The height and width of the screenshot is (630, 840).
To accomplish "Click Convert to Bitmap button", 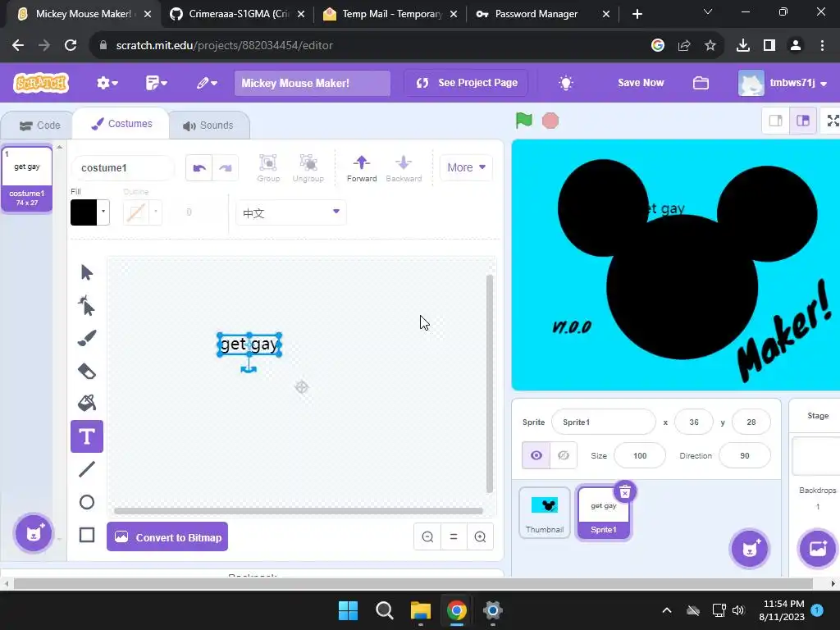I will click(x=167, y=536).
